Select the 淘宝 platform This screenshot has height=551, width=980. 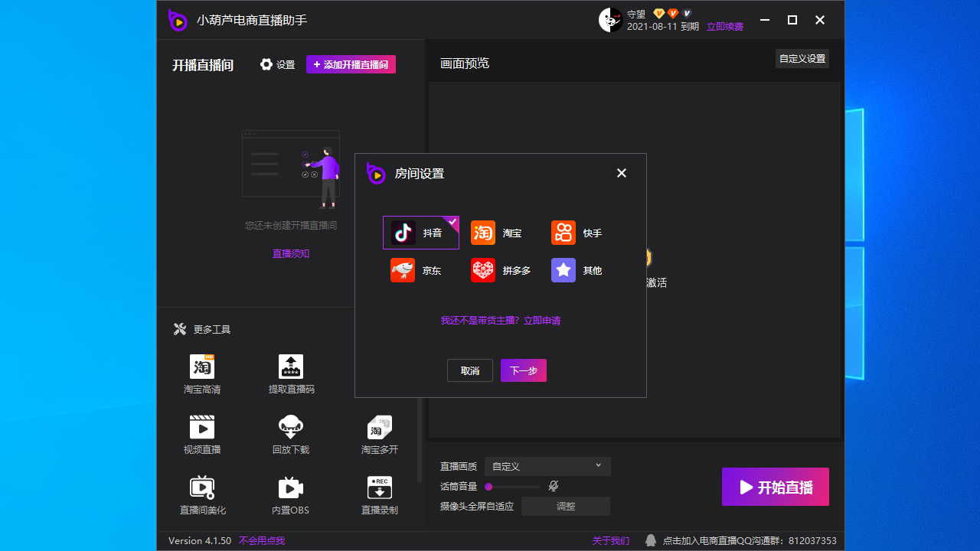[x=499, y=233]
